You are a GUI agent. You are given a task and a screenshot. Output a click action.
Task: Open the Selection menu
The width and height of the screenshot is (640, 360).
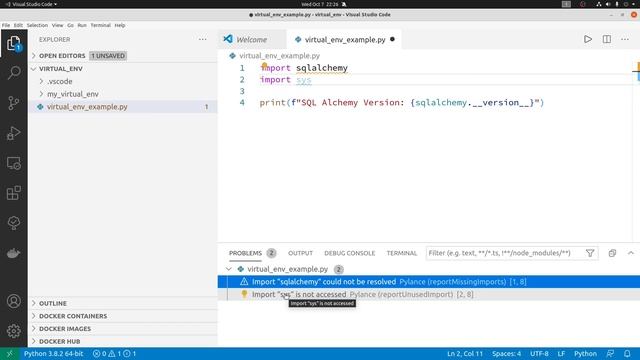[x=37, y=25]
